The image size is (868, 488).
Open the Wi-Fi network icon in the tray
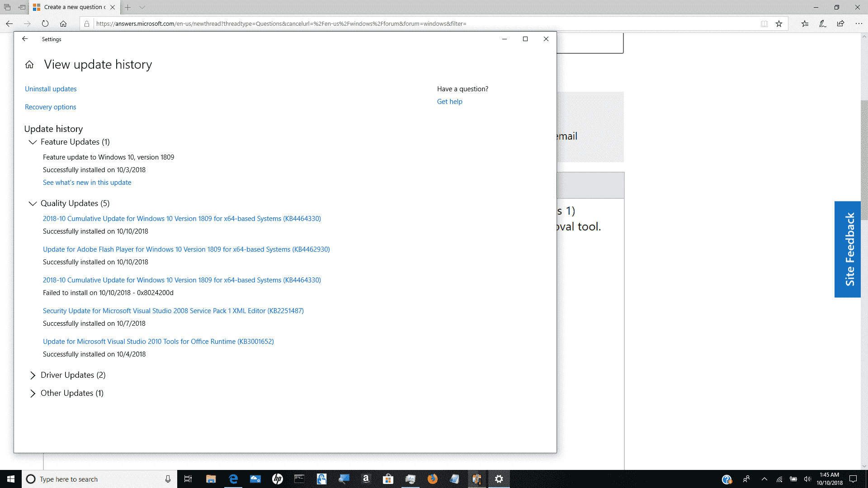tap(778, 479)
